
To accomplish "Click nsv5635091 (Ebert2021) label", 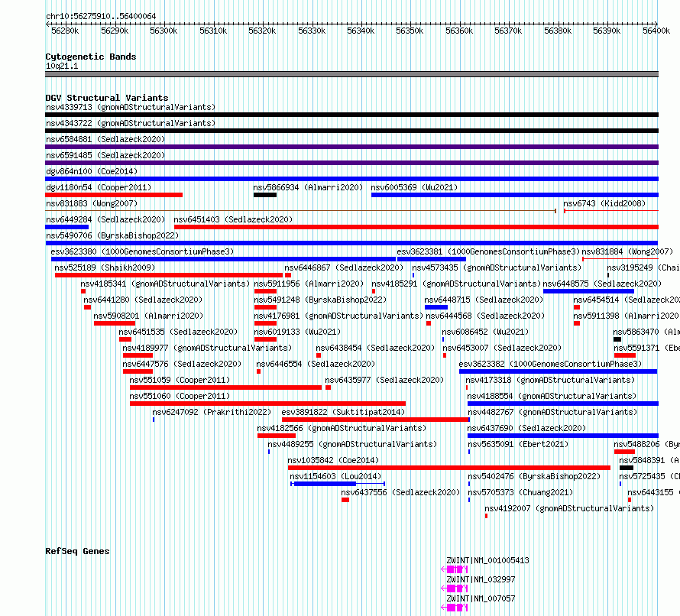I will 518,444.
